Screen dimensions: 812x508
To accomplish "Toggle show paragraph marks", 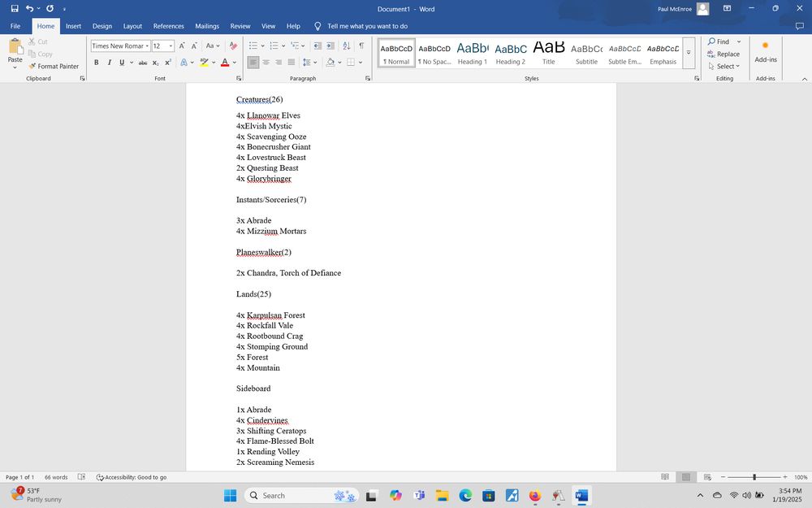I will 361,46.
